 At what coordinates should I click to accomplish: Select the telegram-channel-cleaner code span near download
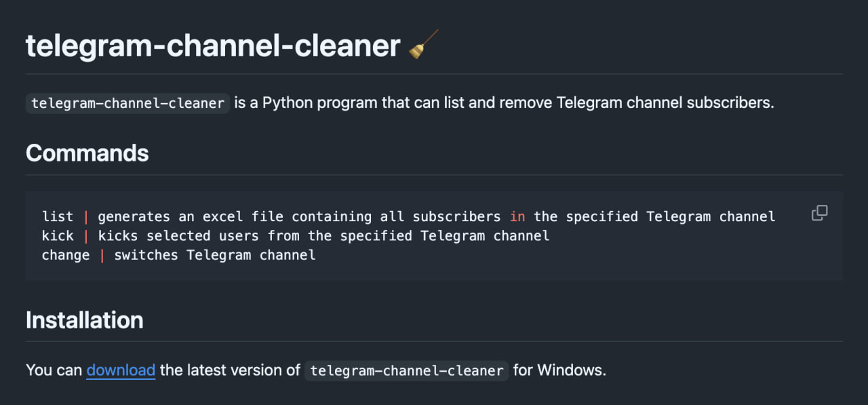tap(406, 370)
